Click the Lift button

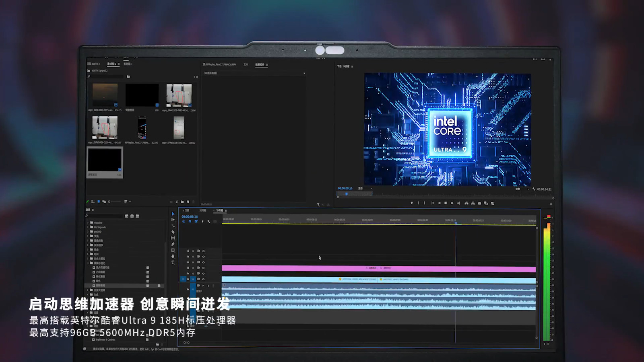pos(466,203)
